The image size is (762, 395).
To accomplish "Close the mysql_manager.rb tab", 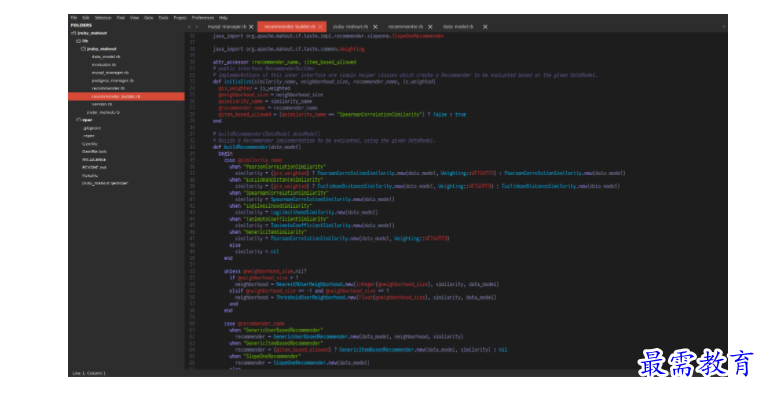I will (251, 27).
